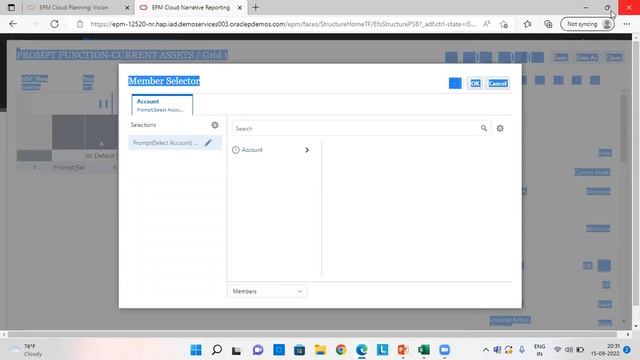Screen dimensions: 640x360
Task: Cancel the Member Selector dialog
Action: [498, 83]
